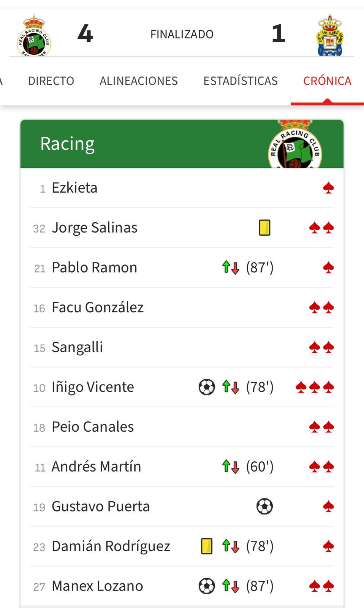Click the Racing team header crest
The width and height of the screenshot is (364, 608).
coord(295,146)
